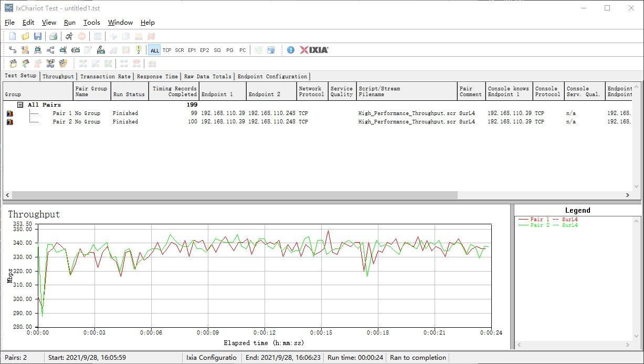This screenshot has width=644, height=364.
Task: Toggle the EP2 view filter
Action: [205, 50]
